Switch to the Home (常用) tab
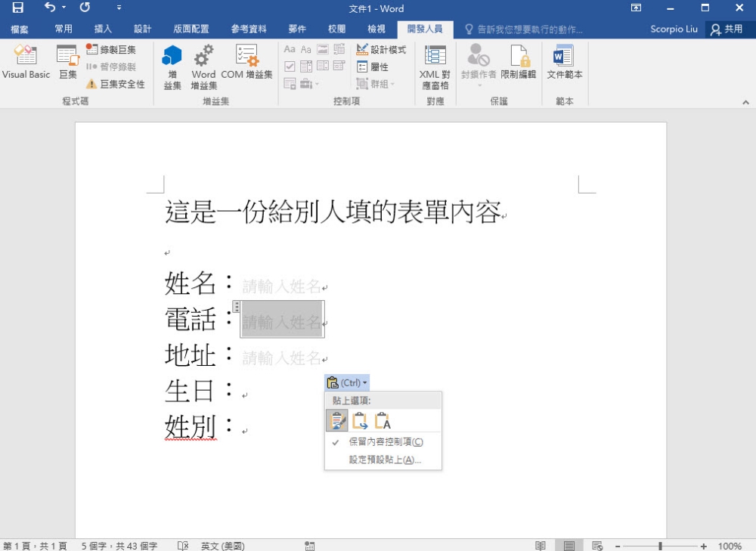The width and height of the screenshot is (756, 551). coord(64,29)
